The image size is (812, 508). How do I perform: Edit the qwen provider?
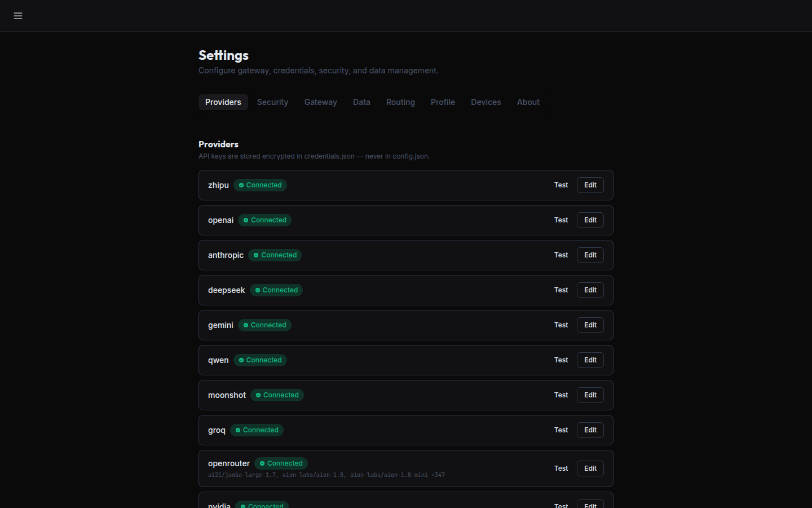[590, 360]
